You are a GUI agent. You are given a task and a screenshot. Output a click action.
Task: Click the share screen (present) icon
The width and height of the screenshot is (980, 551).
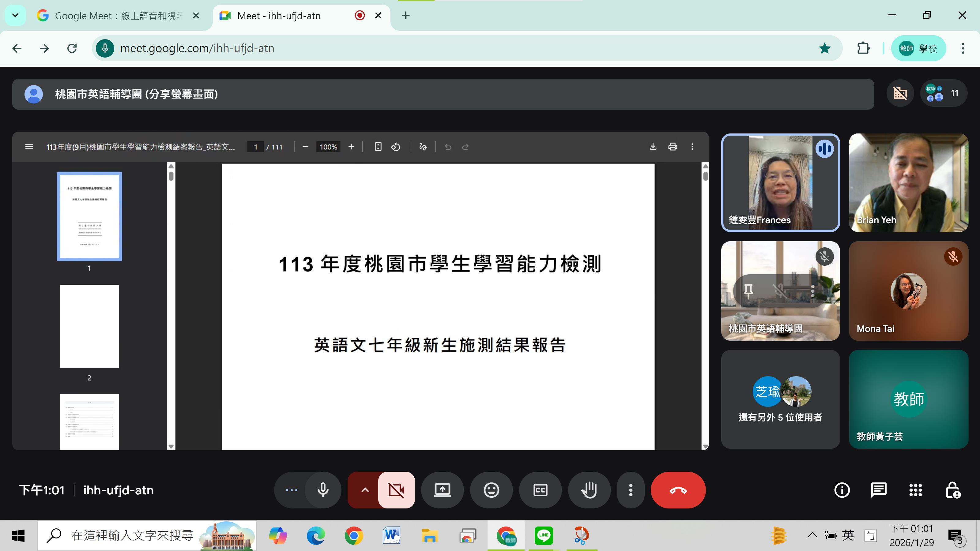(443, 490)
